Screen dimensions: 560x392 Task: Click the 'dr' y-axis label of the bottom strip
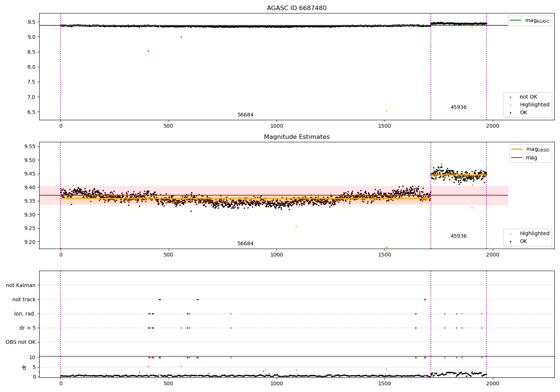point(24,367)
